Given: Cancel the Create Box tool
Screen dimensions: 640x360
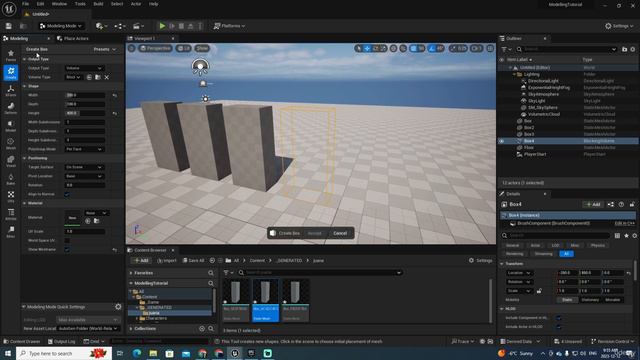Looking at the screenshot, I should tap(340, 233).
